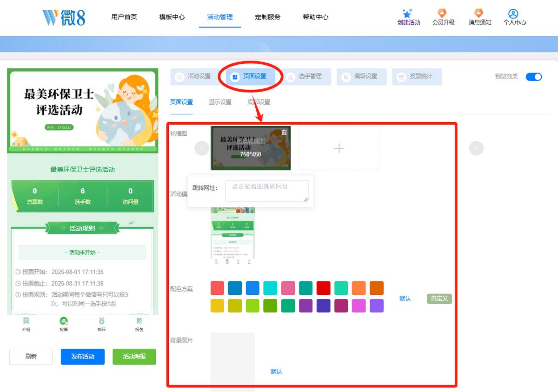Switch to the 投票统计 tab
558x392 pixels.
click(417, 77)
